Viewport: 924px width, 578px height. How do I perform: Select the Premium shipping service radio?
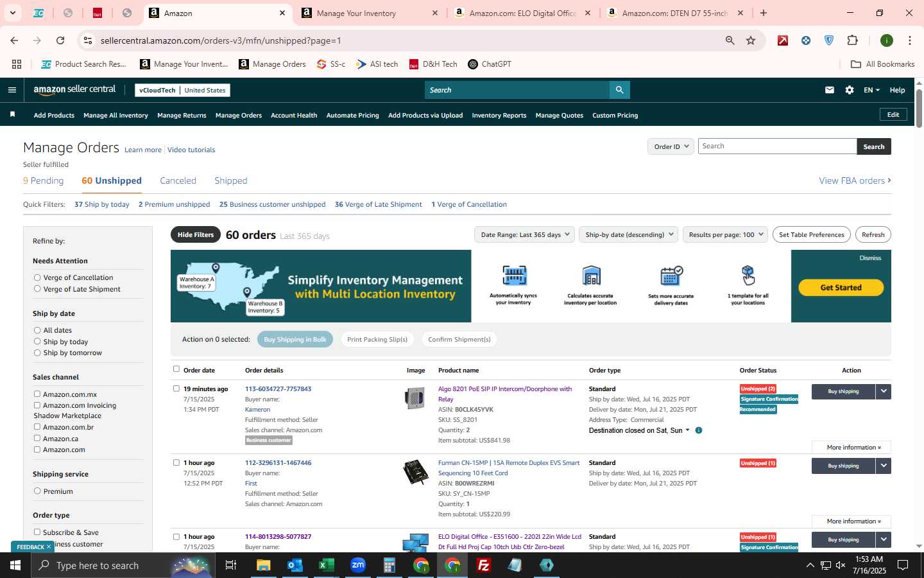pos(37,491)
